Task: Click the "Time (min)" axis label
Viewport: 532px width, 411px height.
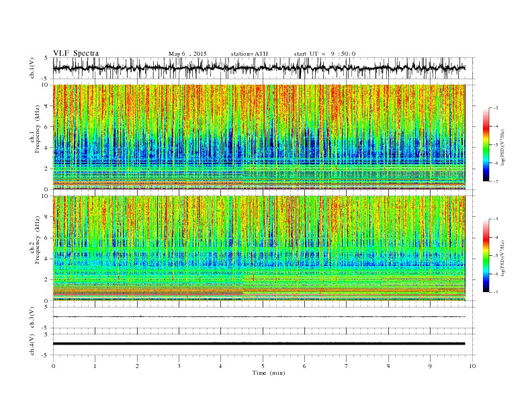Action: (269, 373)
